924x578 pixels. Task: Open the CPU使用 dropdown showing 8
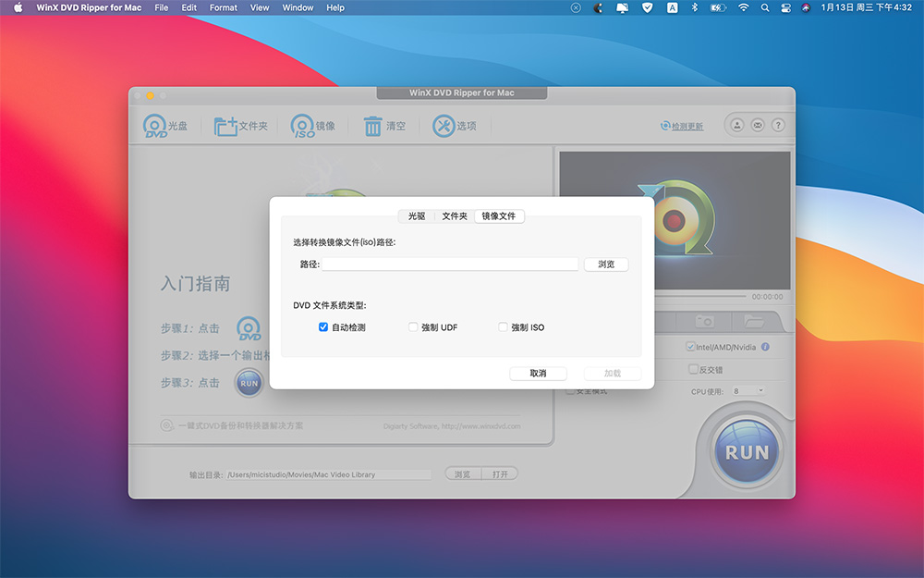748,391
